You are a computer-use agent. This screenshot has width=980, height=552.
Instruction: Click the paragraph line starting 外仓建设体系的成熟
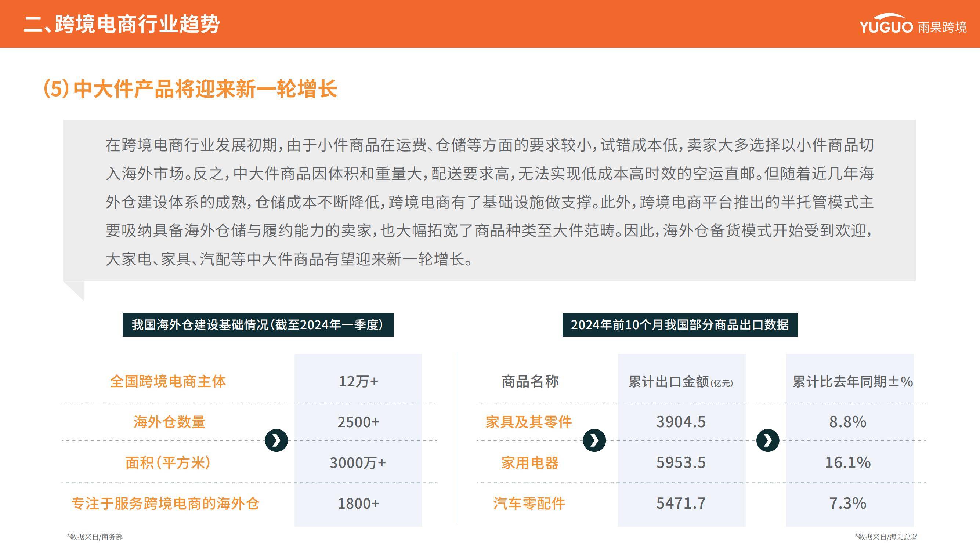click(489, 202)
